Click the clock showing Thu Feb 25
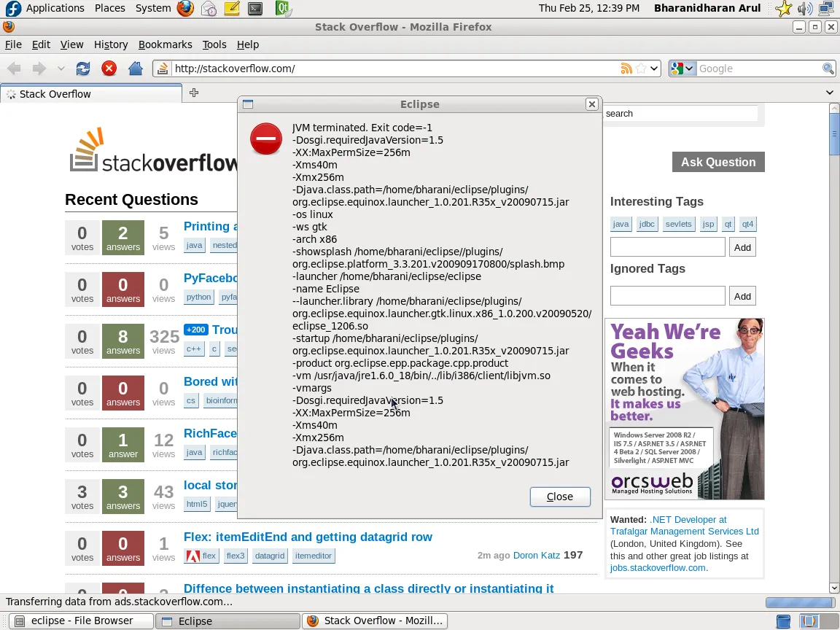The height and width of the screenshot is (630, 840). (588, 8)
